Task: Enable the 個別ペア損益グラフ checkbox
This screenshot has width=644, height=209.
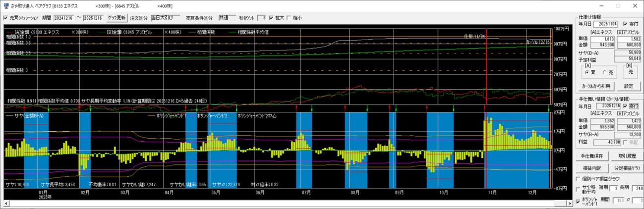Action: pos(578,178)
